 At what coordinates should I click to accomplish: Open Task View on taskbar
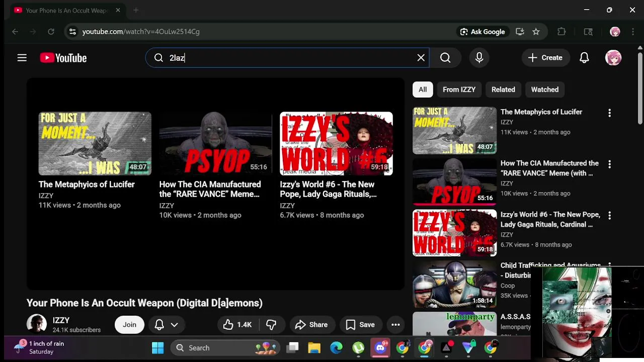(292, 348)
